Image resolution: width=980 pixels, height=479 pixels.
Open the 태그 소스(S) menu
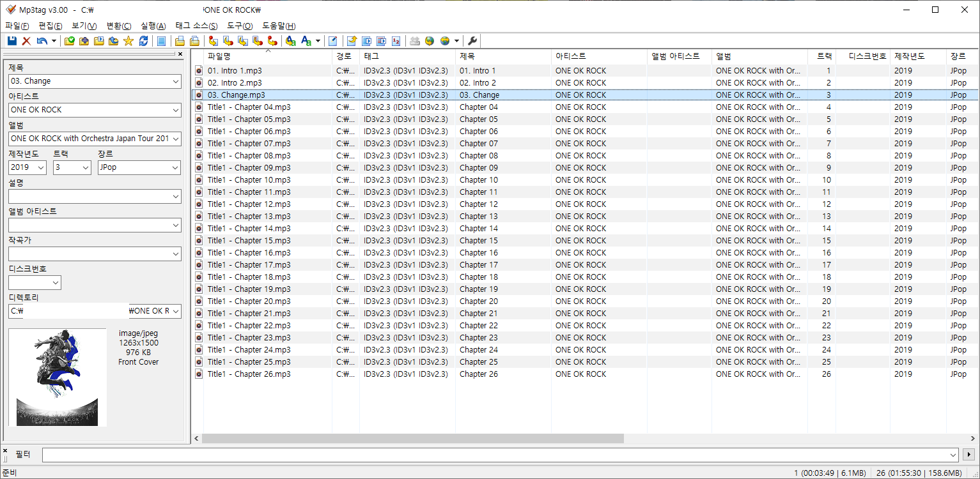[x=196, y=26]
